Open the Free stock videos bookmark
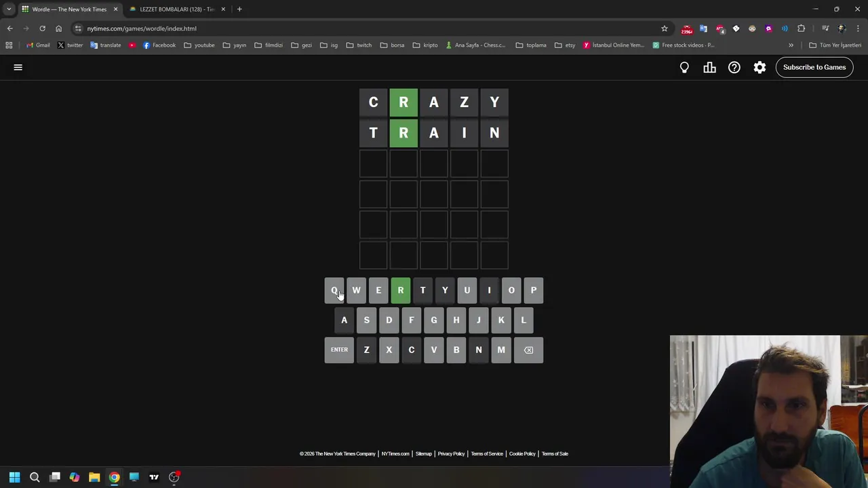 684,45
